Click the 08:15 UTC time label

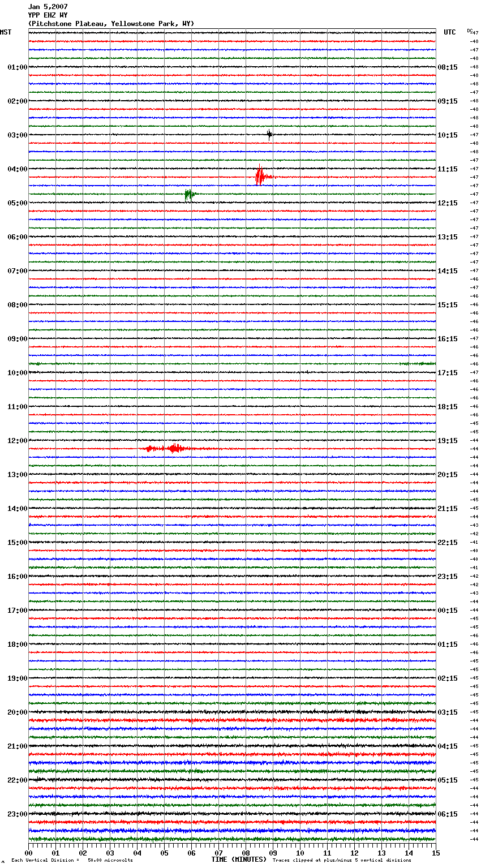[x=448, y=67]
